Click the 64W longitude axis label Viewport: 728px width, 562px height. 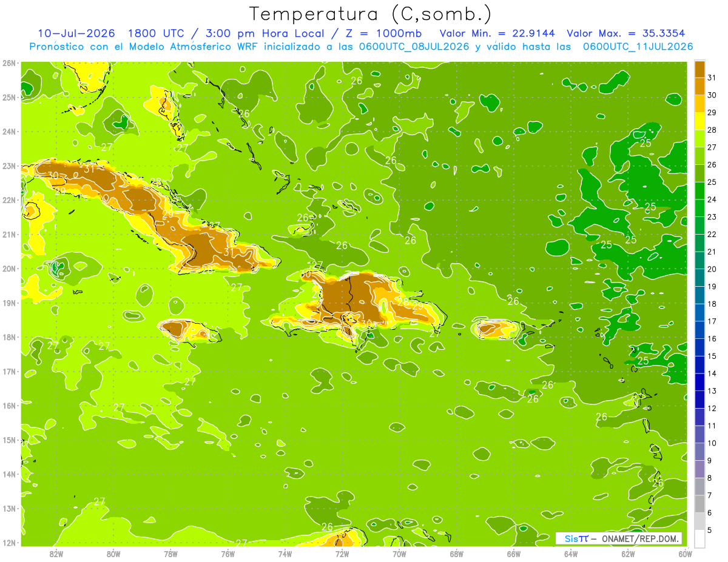pos(571,554)
